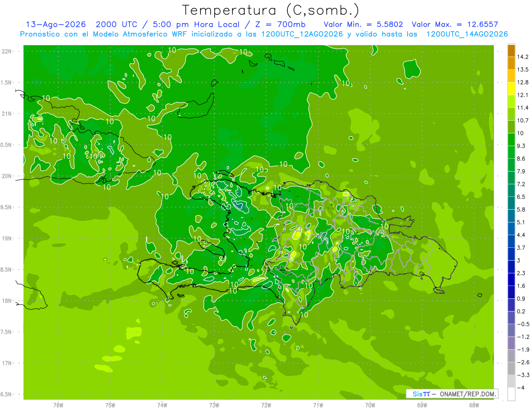Pick the white swatch below -4
532x411 pixels.
[511, 394]
